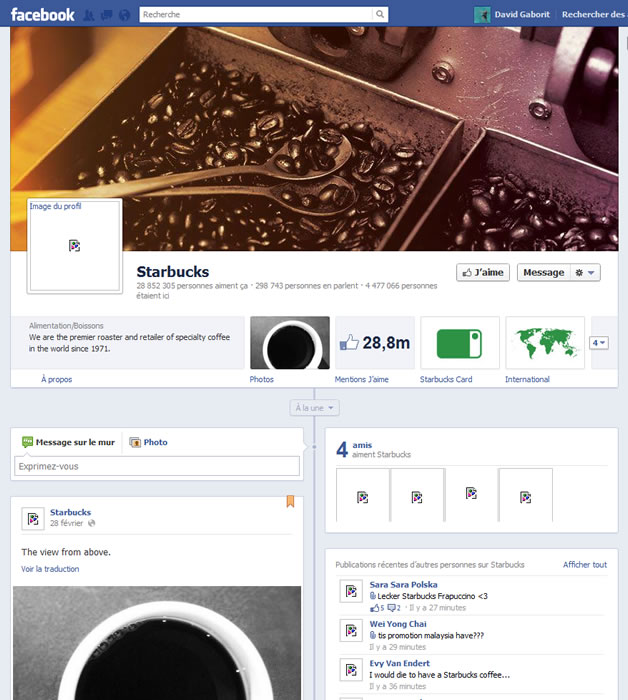Click timestamp Il y a 29 minutes
Screen dimensions: 628x700
point(398,647)
